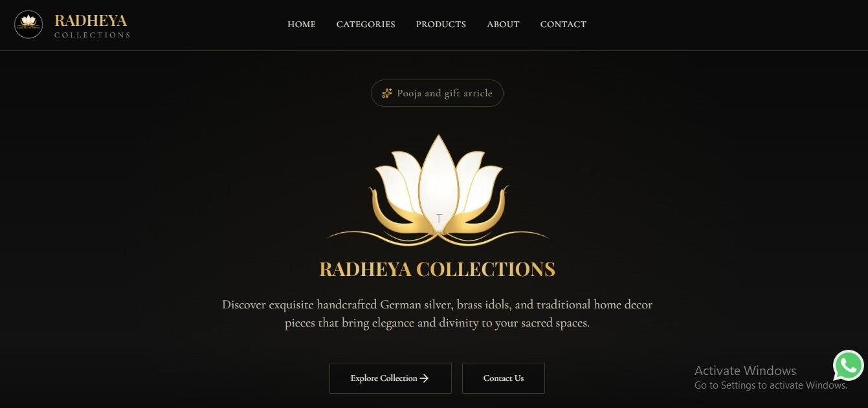Click the RADHEYA brand name in header
Image resolution: width=868 pixels, height=408 pixels.
pyautogui.click(x=91, y=21)
